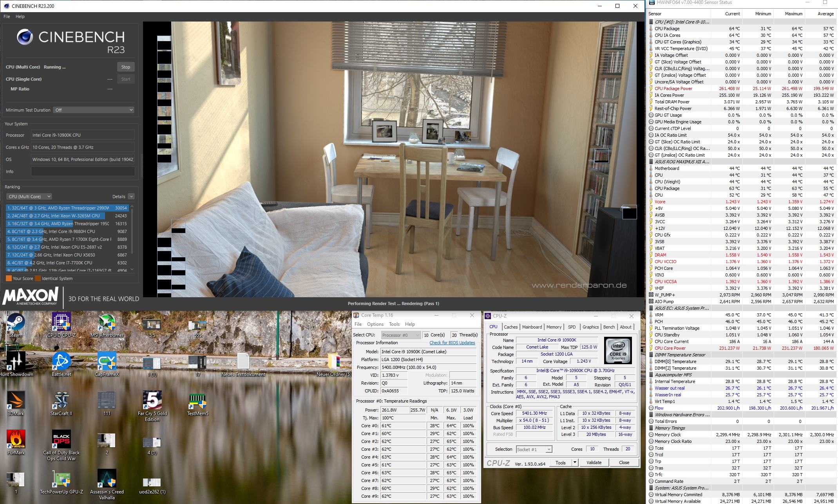Stop the CPU Multi Core test
Image resolution: width=838 pixels, height=504 pixels.
click(126, 67)
